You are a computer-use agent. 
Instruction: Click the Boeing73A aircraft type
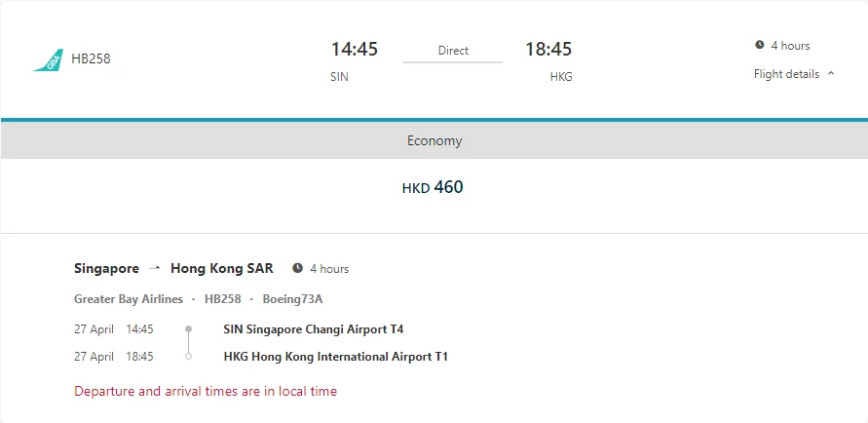(x=292, y=299)
